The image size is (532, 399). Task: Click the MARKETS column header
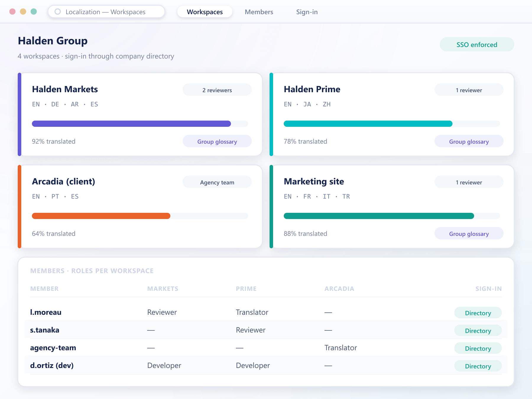pos(163,288)
